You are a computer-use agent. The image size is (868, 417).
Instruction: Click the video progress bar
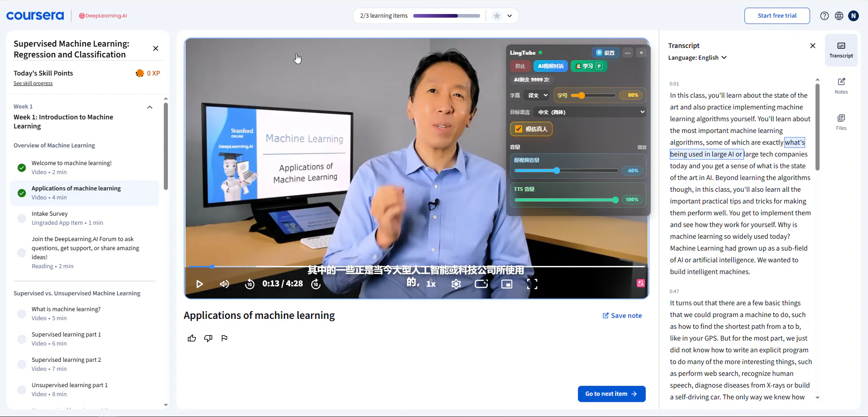tap(416, 267)
